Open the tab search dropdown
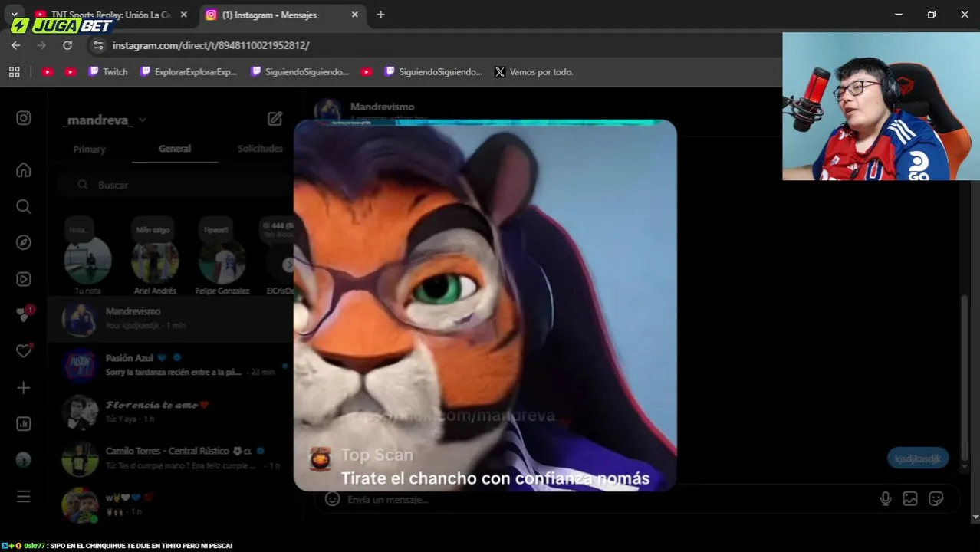980x552 pixels. [14, 15]
